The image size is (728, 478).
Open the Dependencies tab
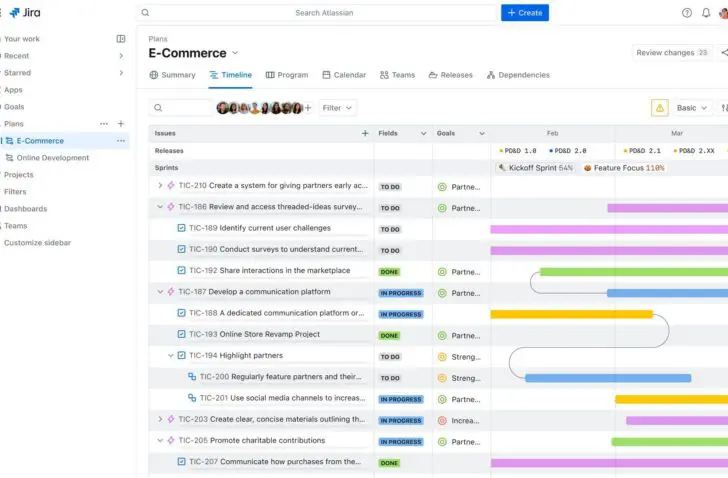pos(518,75)
